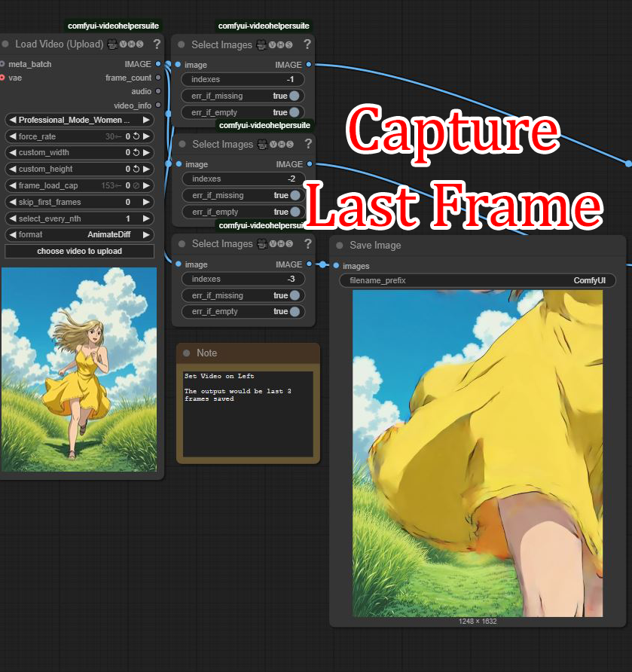Viewport: 632px width, 672px height.
Task: Increase custom_height with its right arrow
Action: tap(146, 169)
